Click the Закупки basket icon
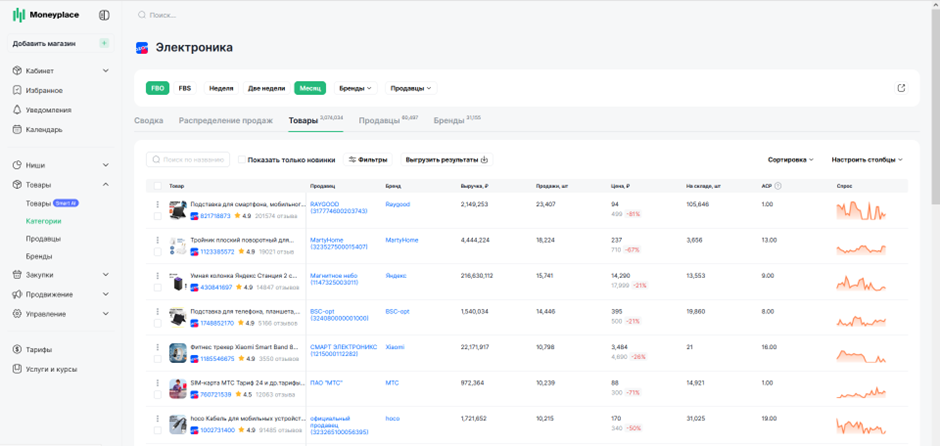Screen dimensions: 940x446 point(17,275)
